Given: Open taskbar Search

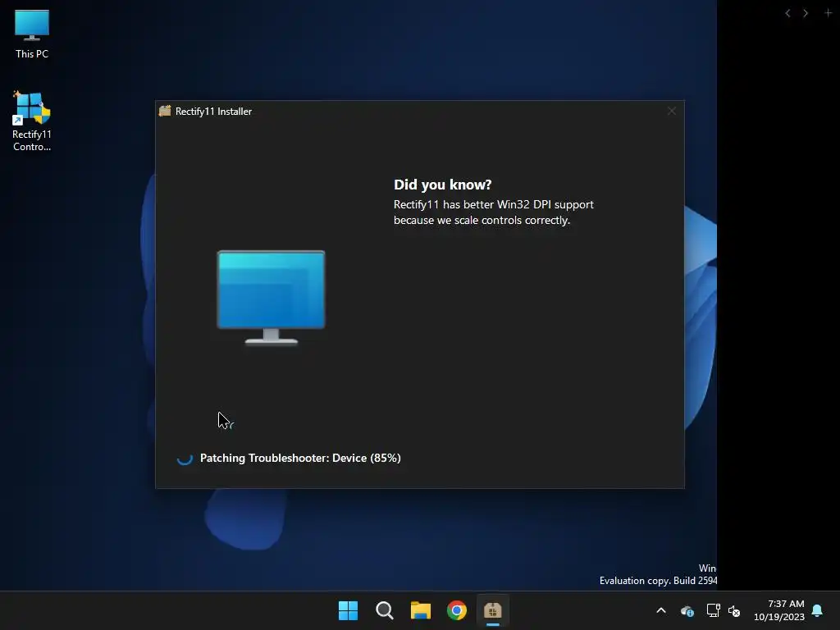Looking at the screenshot, I should [384, 610].
